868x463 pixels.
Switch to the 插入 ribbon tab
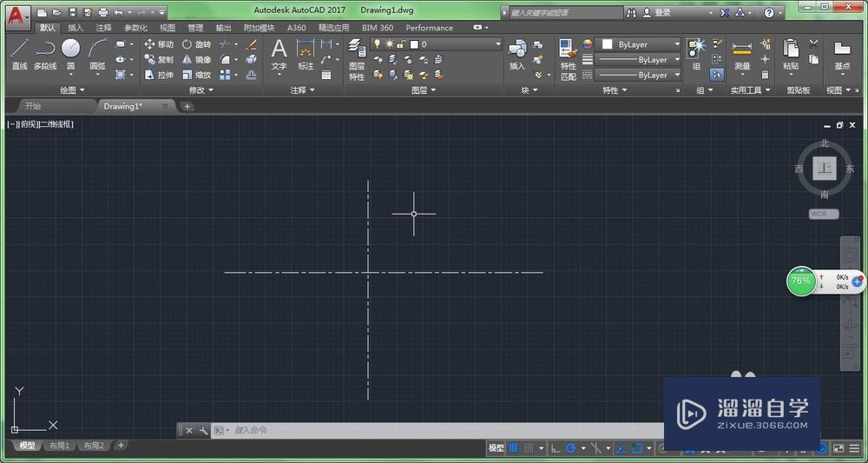(x=76, y=28)
